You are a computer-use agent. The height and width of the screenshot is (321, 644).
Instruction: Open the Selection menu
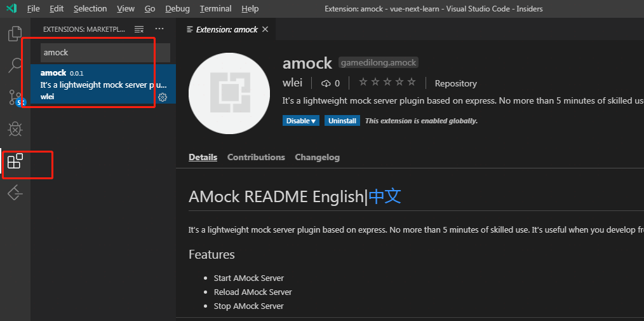pyautogui.click(x=90, y=9)
